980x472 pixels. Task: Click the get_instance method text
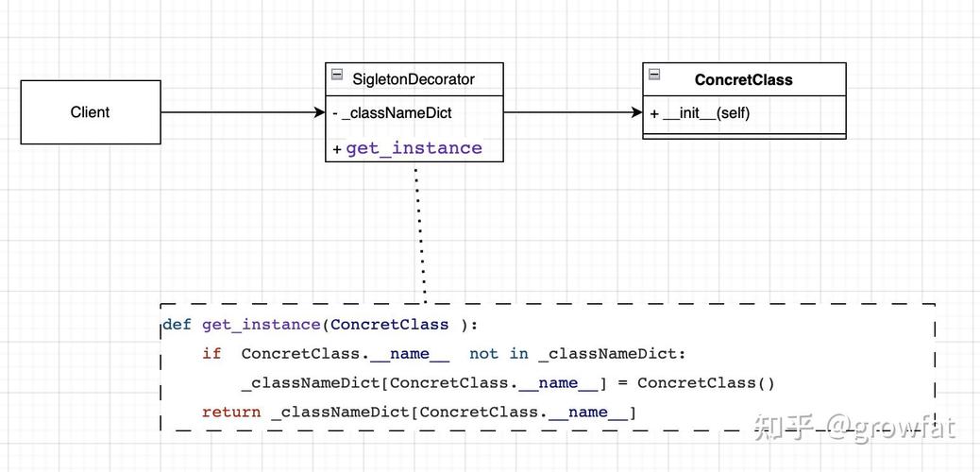tap(414, 148)
